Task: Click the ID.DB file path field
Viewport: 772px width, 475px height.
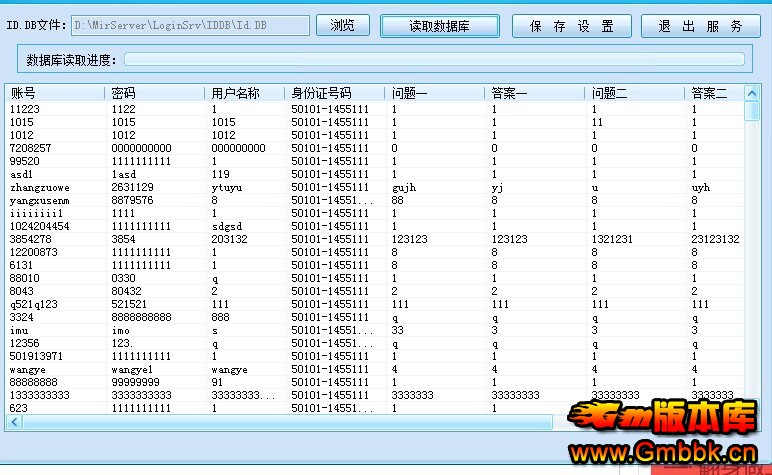Action: click(x=190, y=26)
